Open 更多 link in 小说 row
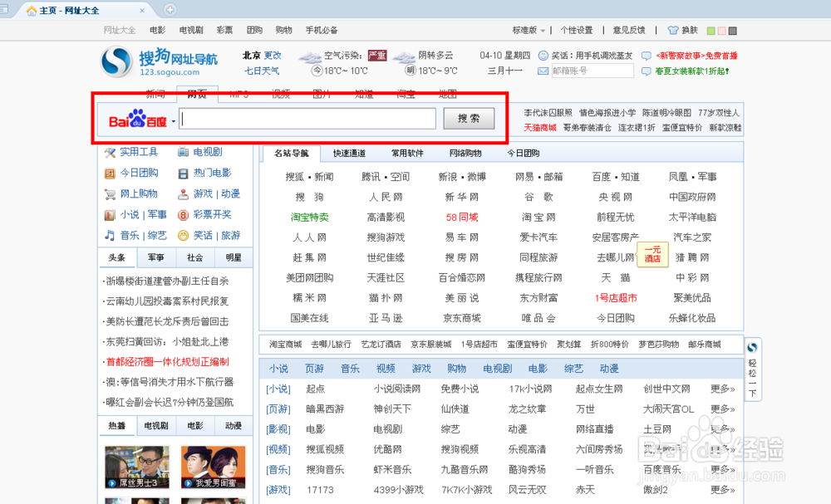The height and width of the screenshot is (504, 831). 723,389
